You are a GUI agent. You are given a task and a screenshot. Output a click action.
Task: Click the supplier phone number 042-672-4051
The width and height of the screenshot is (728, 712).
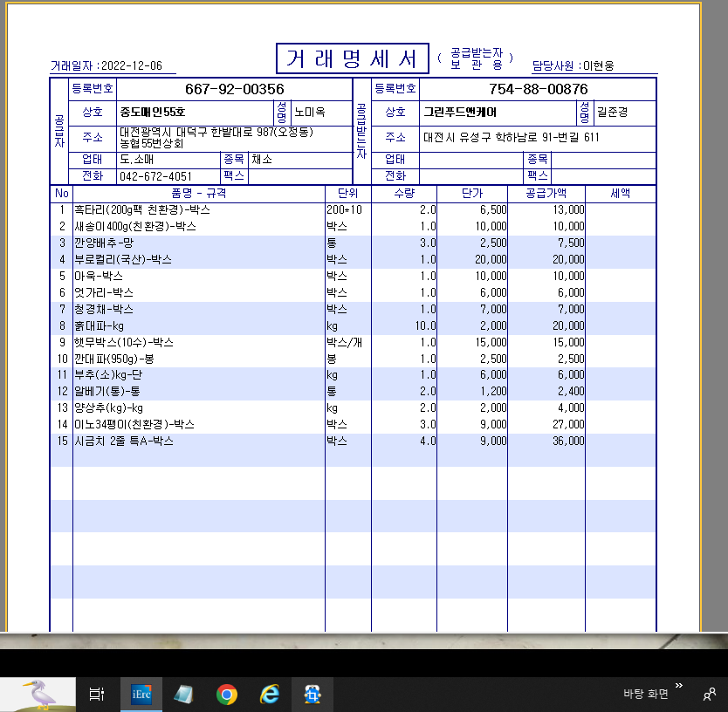[156, 176]
